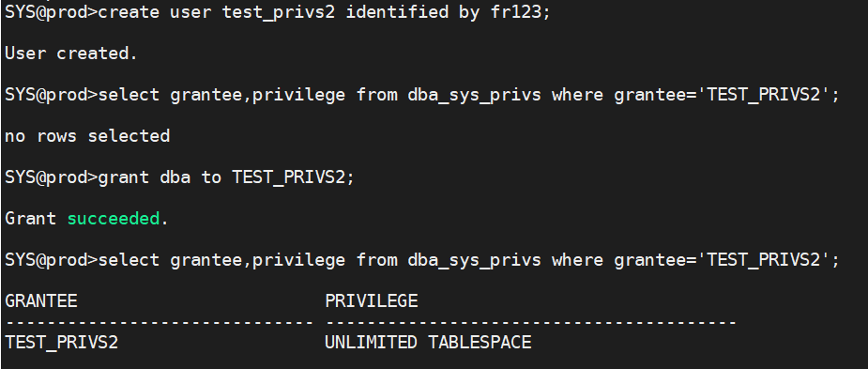This screenshot has height=369, width=868.
Task: Click the 'no rows selected' message
Action: [87, 136]
